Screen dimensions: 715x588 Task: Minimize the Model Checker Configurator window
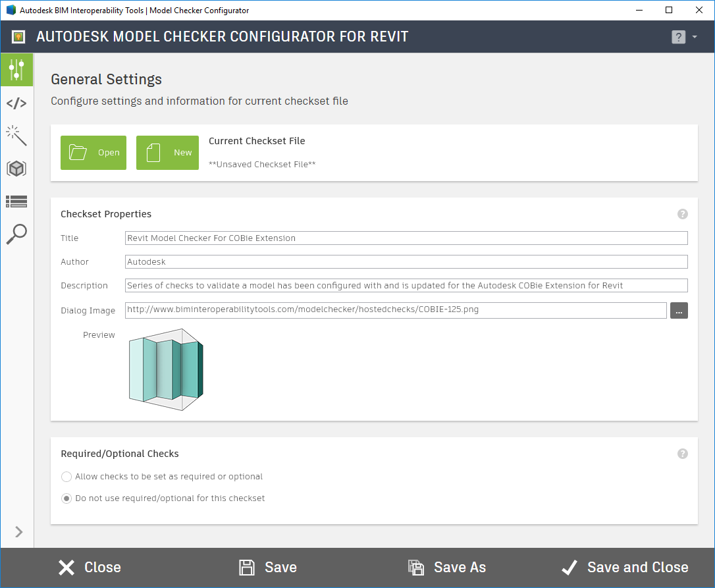point(639,10)
